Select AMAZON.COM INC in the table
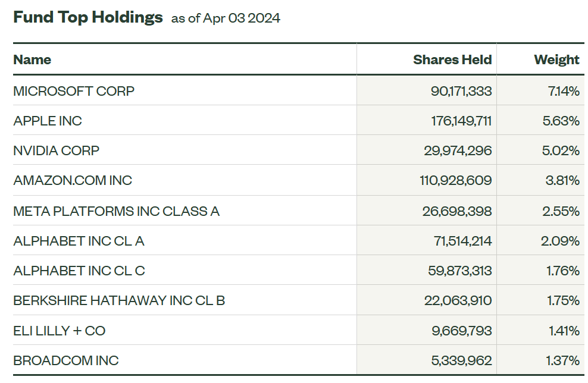The image size is (588, 383). pos(73,180)
